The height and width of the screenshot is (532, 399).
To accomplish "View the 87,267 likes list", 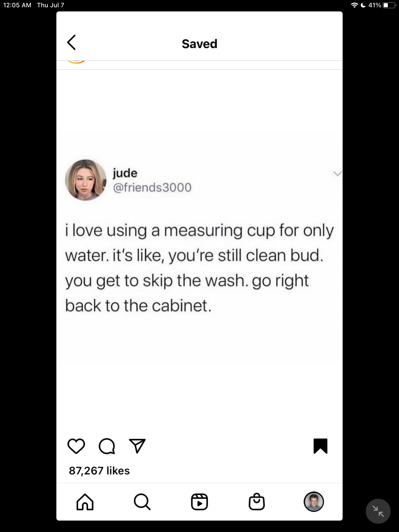I will 99,471.
